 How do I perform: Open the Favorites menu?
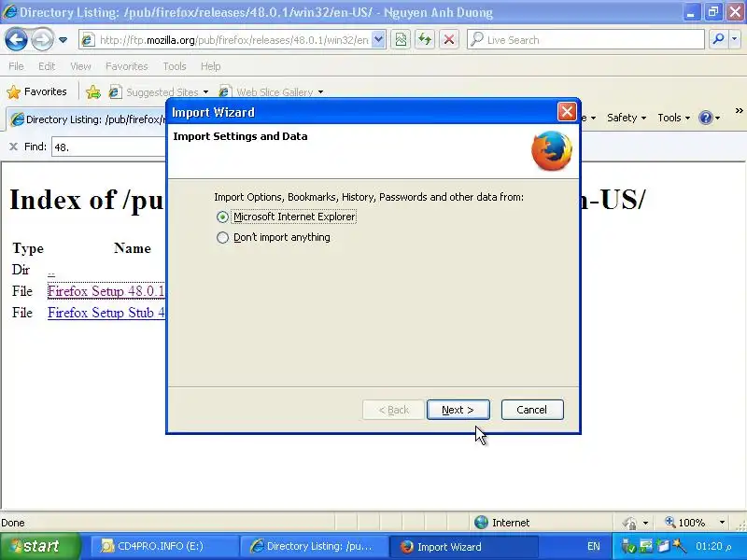(127, 66)
